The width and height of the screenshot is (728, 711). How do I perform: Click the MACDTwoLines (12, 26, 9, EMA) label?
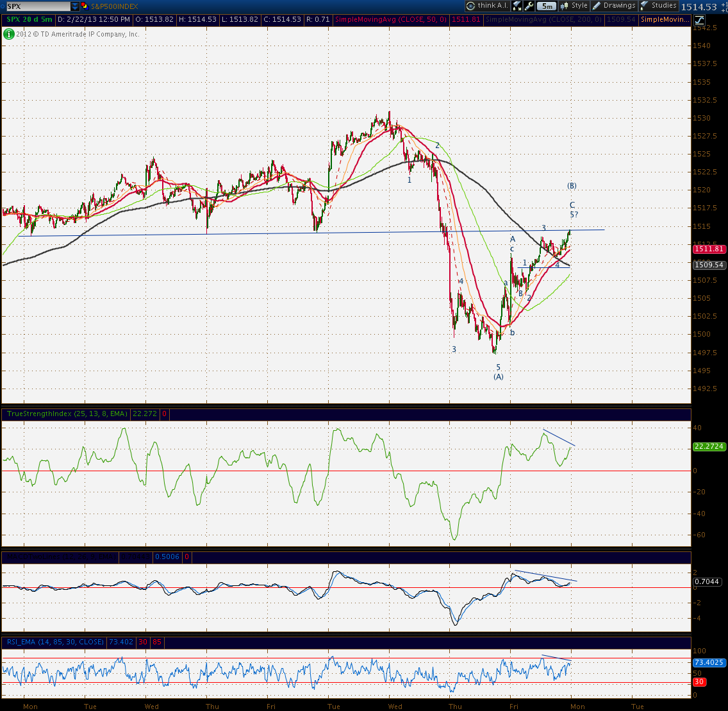(x=60, y=557)
